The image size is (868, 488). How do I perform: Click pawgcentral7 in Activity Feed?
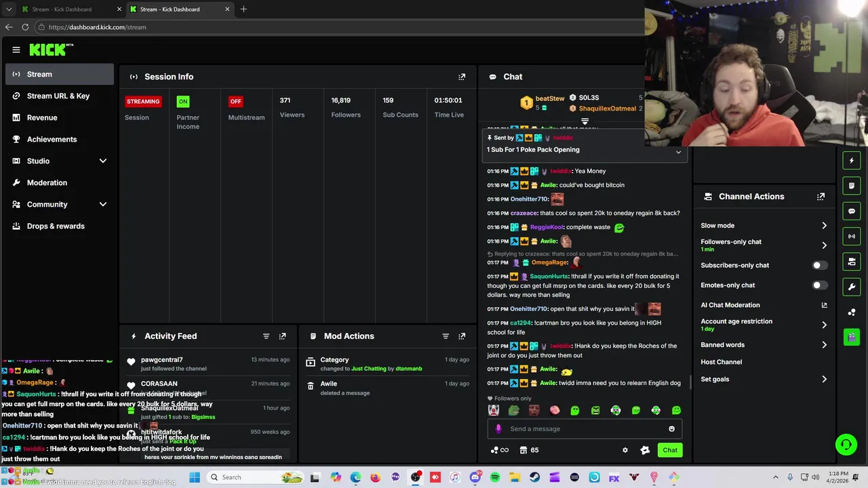(161, 360)
